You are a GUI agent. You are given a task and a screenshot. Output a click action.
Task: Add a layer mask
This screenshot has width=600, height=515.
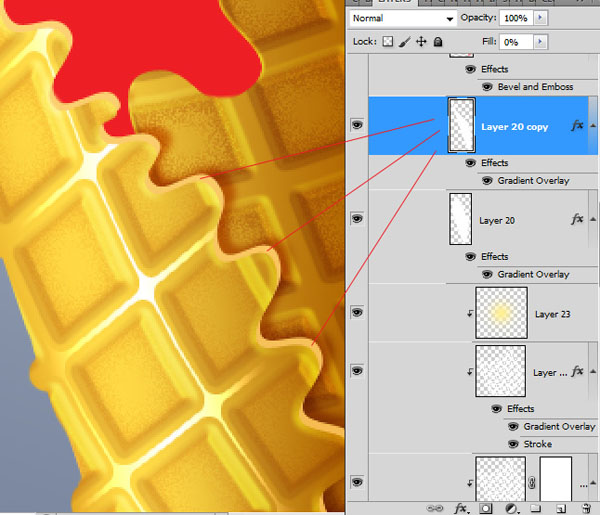click(x=485, y=508)
